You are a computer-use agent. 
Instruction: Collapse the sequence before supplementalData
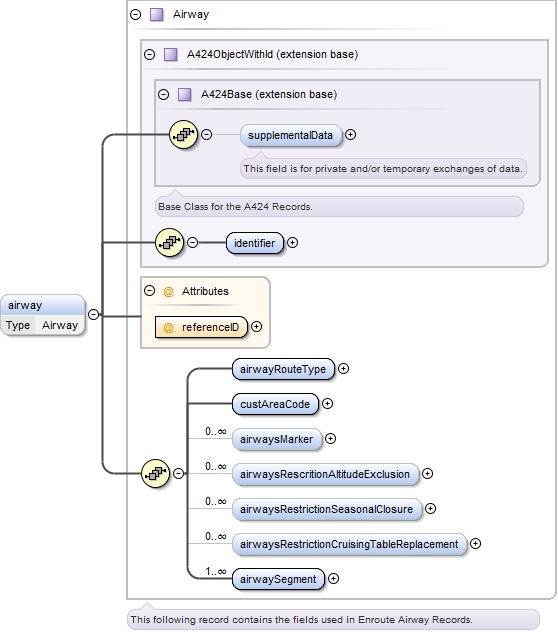tap(206, 134)
